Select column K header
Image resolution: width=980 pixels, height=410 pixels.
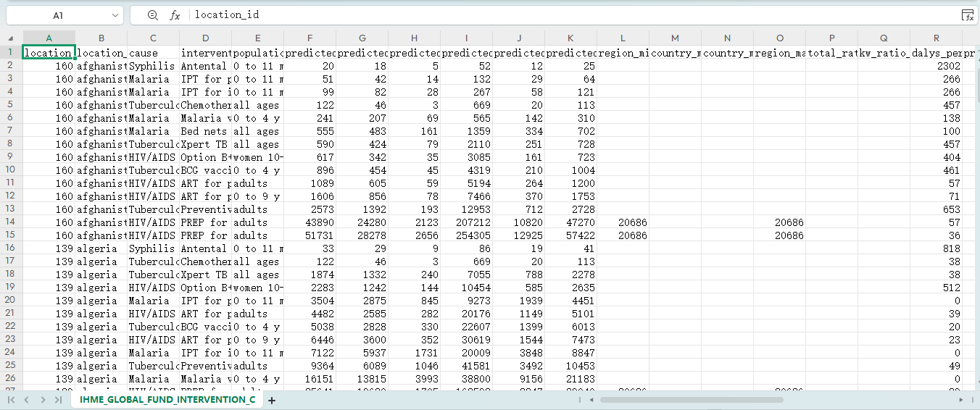coord(570,38)
